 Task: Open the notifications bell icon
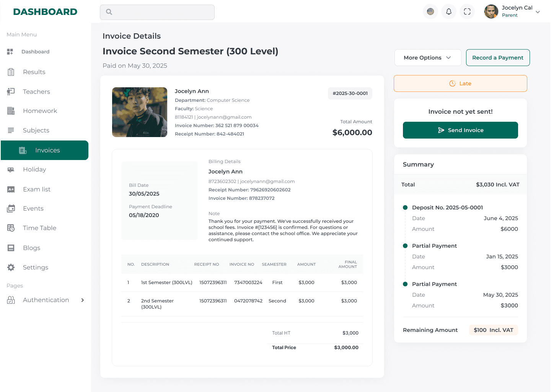point(448,11)
